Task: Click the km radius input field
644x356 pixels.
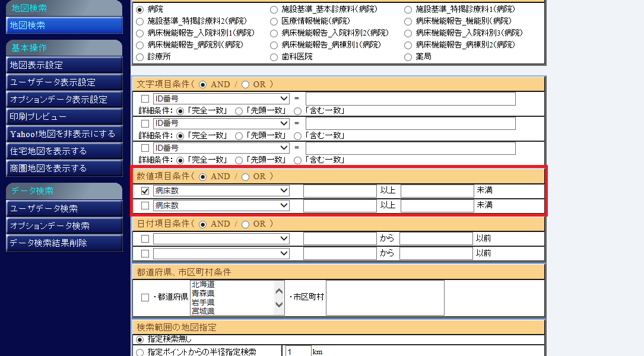Action: pyautogui.click(x=298, y=351)
